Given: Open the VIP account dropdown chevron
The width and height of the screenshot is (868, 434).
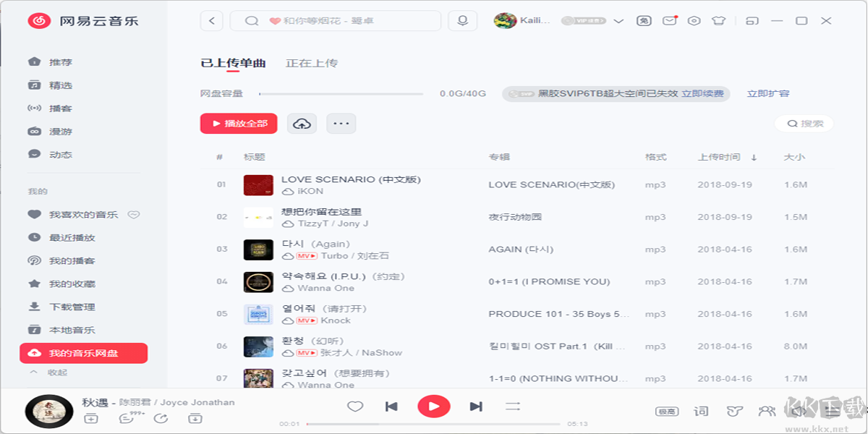Looking at the screenshot, I should pyautogui.click(x=618, y=21).
